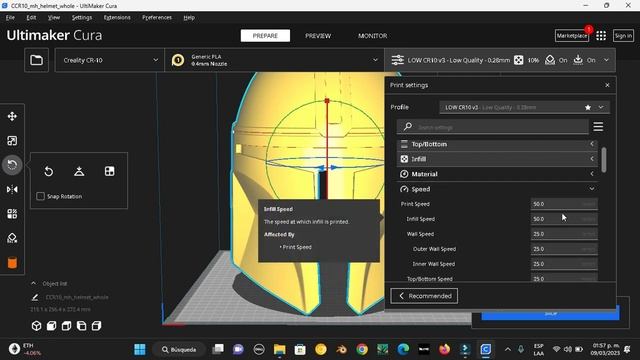This screenshot has height=360, width=640.
Task: Collapse print settings summary dropdown arrow
Action: click(607, 60)
